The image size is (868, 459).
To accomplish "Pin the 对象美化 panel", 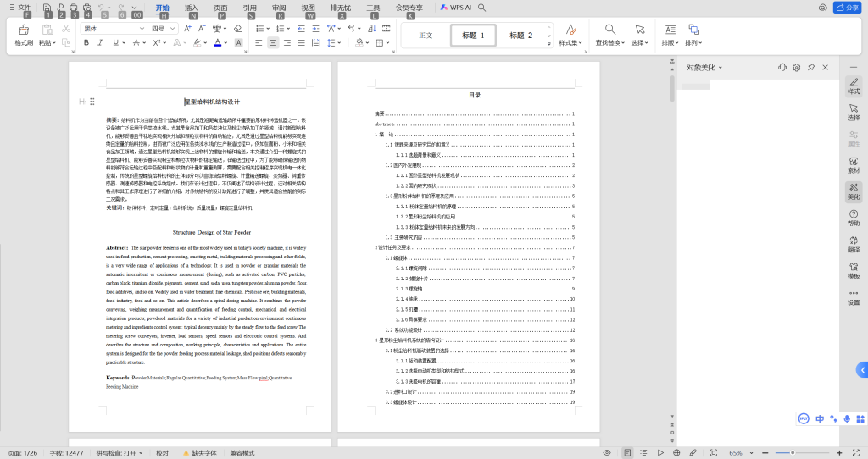I will [x=810, y=67].
